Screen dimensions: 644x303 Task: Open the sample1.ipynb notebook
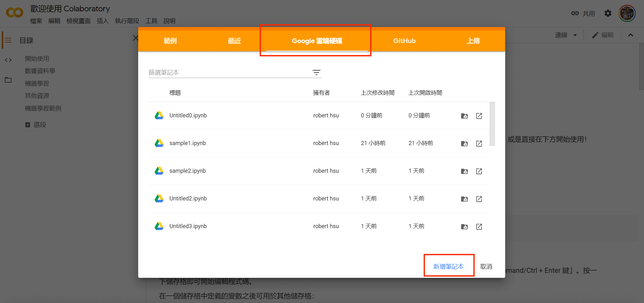point(188,143)
